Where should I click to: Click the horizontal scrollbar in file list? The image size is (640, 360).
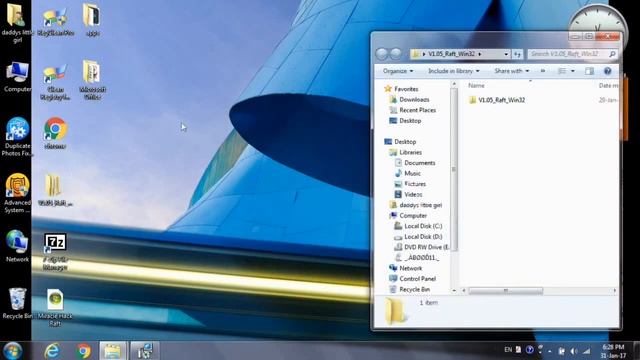tap(506, 291)
